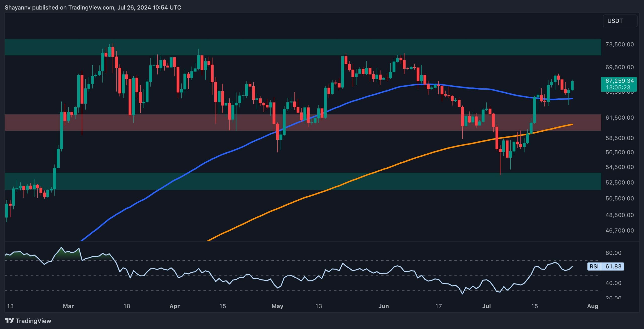Click the current price label 67,259.34
The width and height of the screenshot is (644, 329).
(619, 81)
